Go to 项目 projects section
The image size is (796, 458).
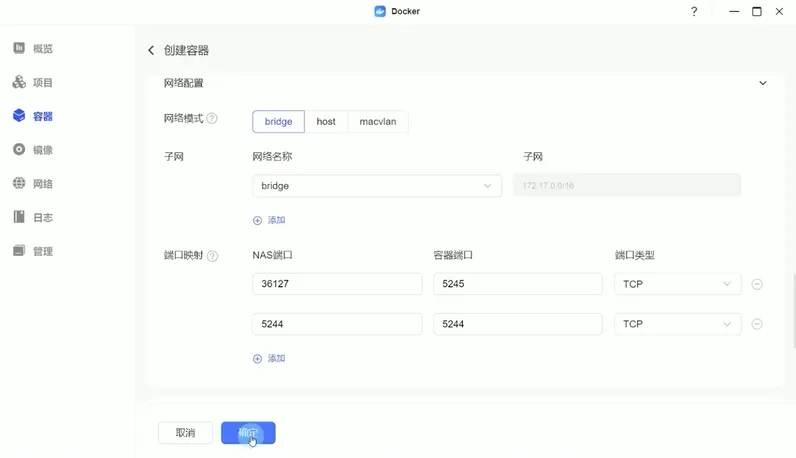[42, 82]
